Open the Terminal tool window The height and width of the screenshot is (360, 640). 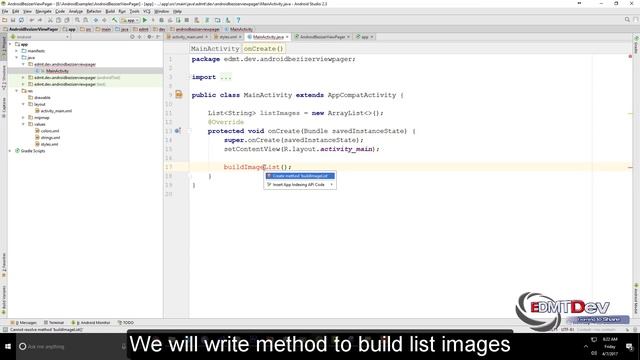(54, 322)
